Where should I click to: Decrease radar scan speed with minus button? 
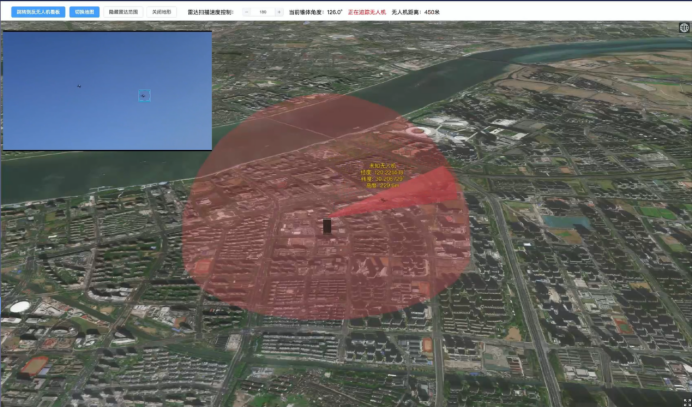tap(248, 12)
